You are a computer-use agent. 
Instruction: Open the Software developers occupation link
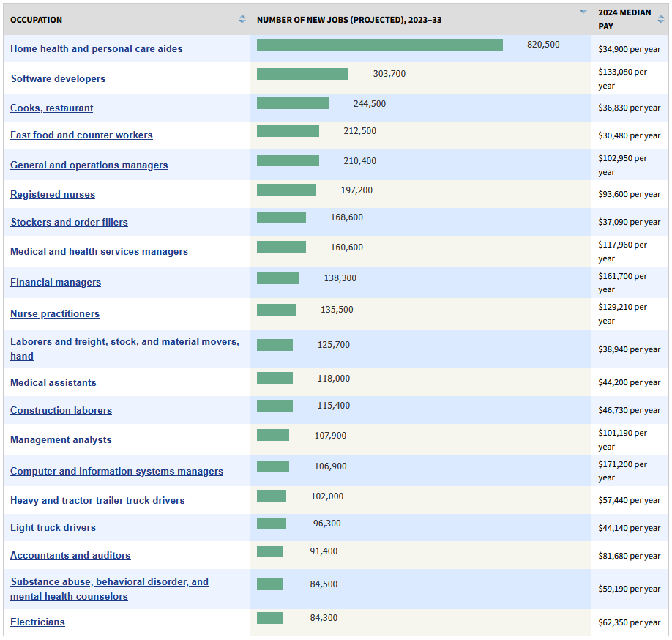click(x=58, y=79)
